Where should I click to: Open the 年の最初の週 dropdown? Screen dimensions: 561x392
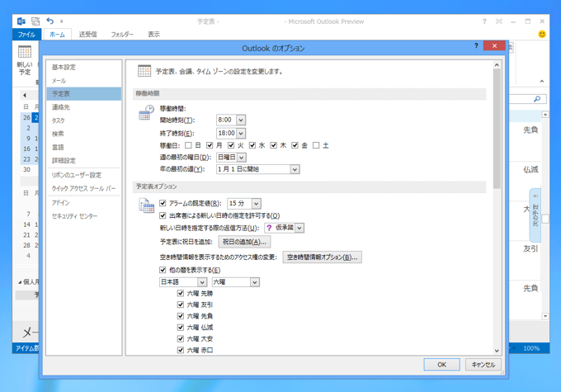pos(295,169)
